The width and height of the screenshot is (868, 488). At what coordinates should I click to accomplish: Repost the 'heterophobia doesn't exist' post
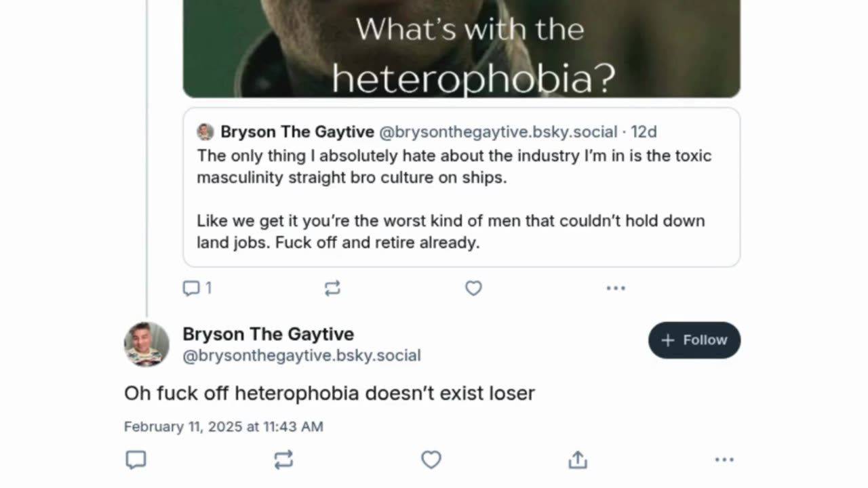[283, 460]
